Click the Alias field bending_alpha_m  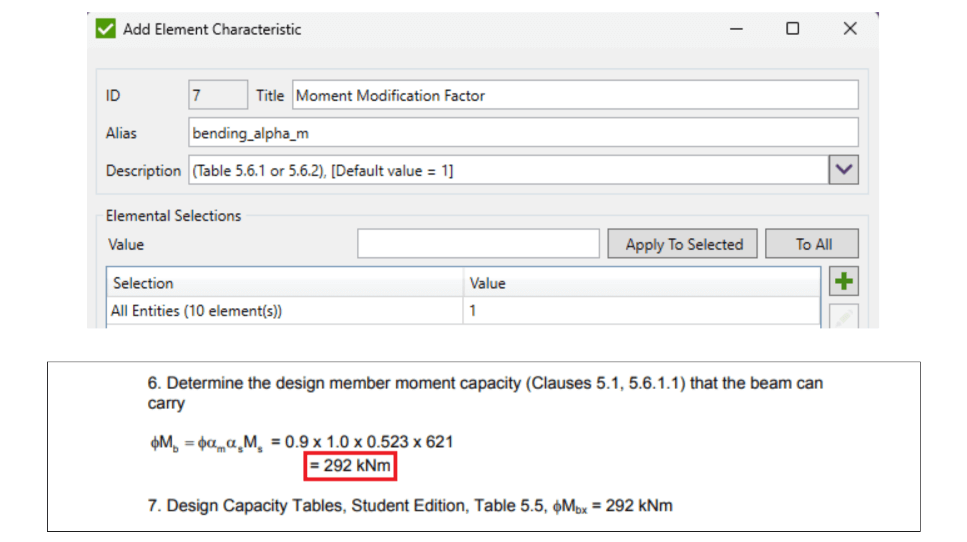point(523,133)
